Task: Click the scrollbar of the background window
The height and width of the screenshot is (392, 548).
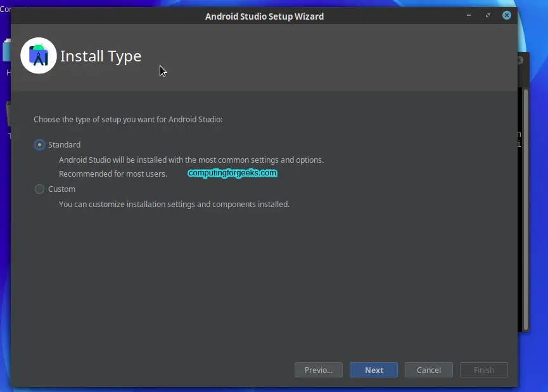Action: [x=526, y=210]
